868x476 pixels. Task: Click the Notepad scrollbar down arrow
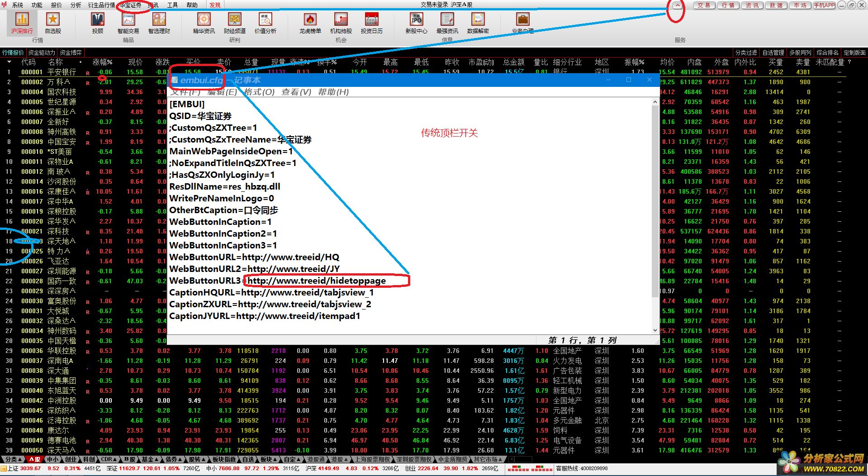[655, 330]
